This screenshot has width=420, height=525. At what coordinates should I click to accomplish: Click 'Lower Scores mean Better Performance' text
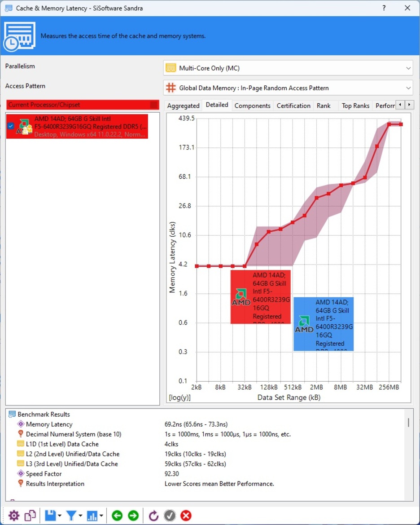pos(219,484)
